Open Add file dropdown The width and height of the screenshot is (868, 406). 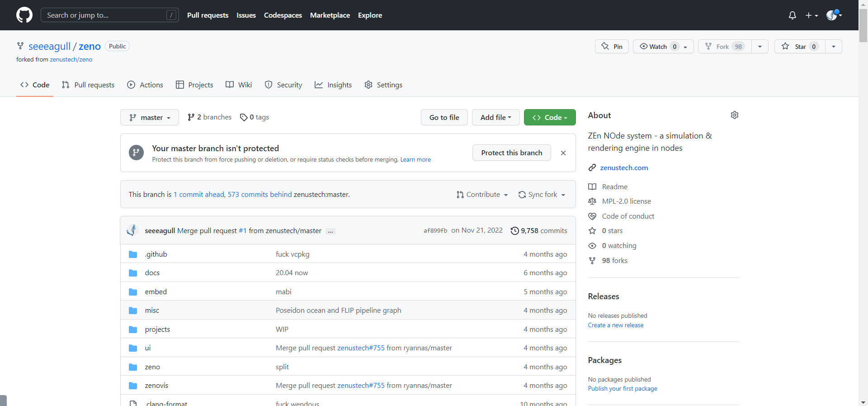(x=496, y=117)
